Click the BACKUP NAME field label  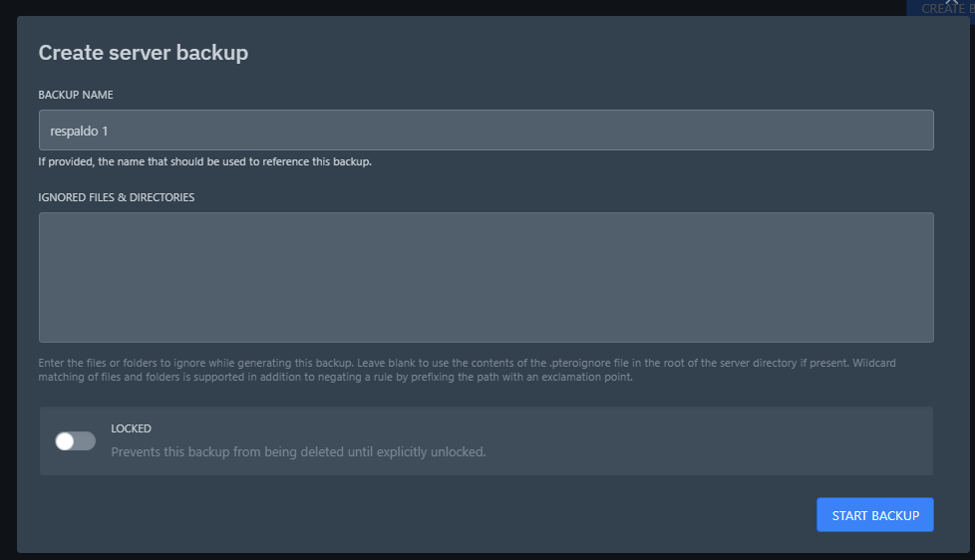tap(76, 95)
